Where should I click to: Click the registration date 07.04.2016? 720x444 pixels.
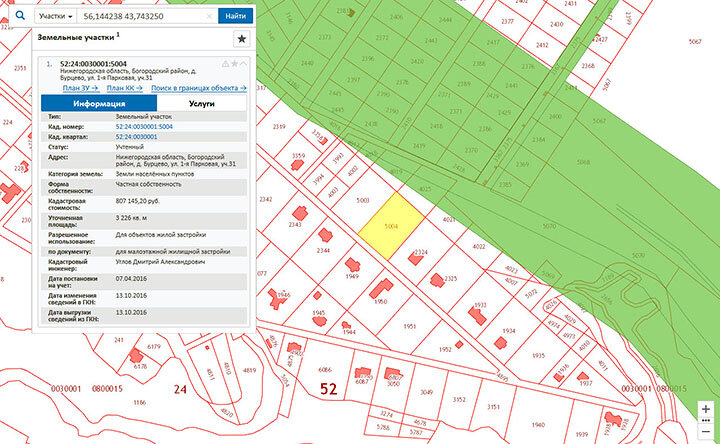pos(131,279)
